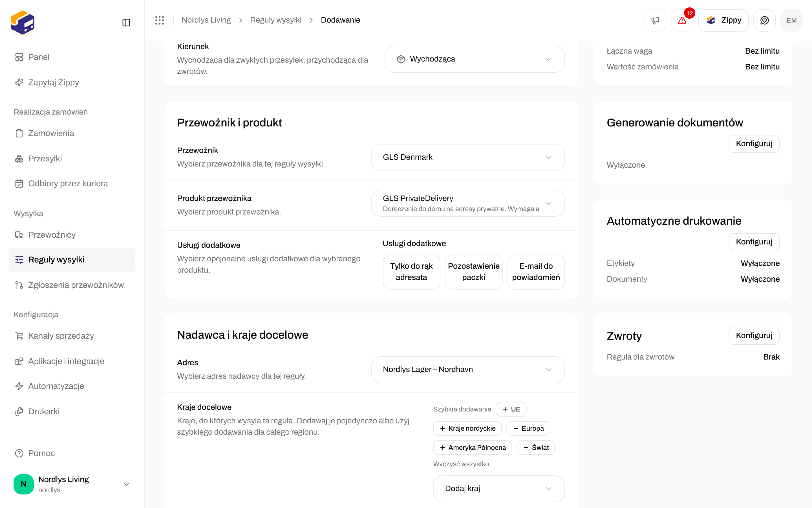Quick add UE countries
812x508 pixels.
[511, 409]
